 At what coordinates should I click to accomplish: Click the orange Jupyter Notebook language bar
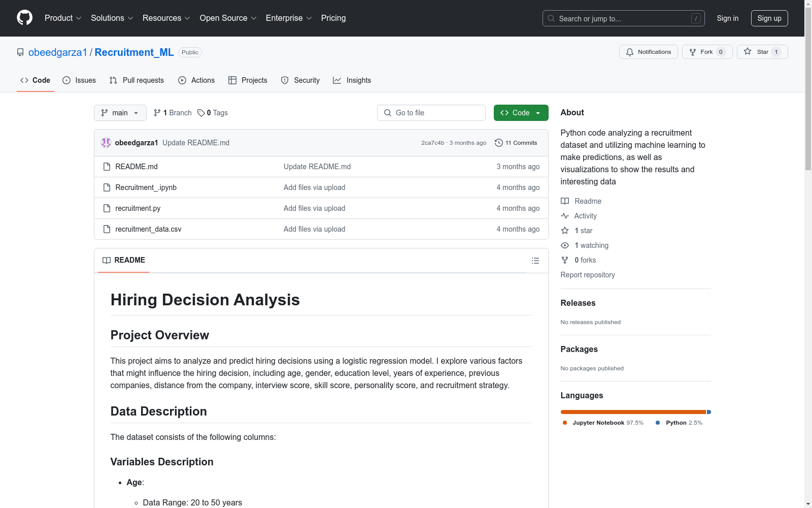(x=633, y=412)
